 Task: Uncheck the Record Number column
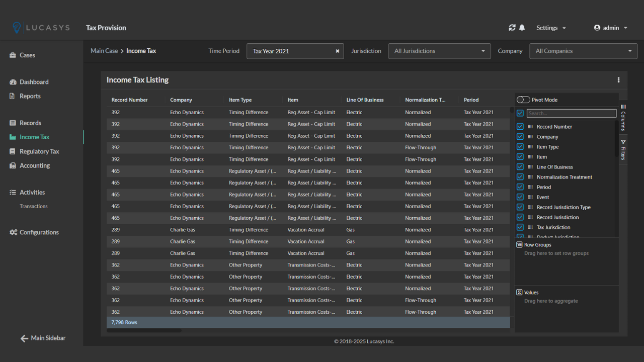click(520, 126)
